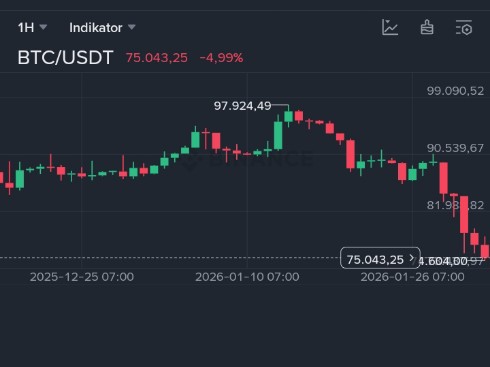Image resolution: width=490 pixels, height=367 pixels.
Task: Click the BTC/USDT pair title
Action: point(65,58)
